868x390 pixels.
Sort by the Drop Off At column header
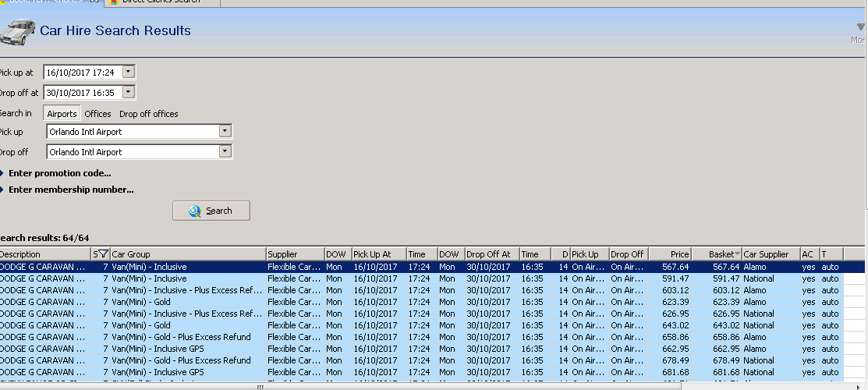tap(492, 254)
